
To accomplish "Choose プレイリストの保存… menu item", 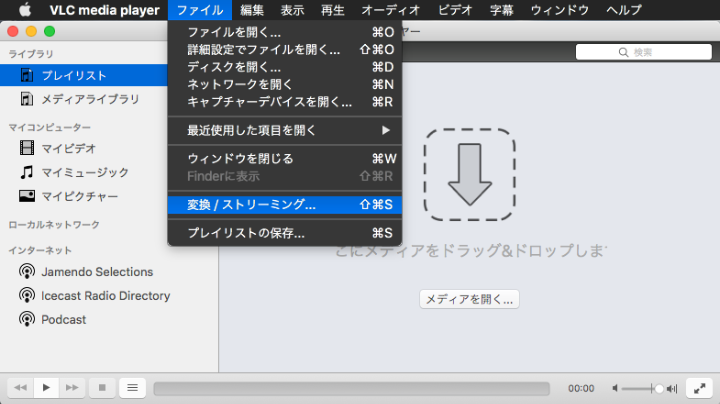I will coord(285,233).
